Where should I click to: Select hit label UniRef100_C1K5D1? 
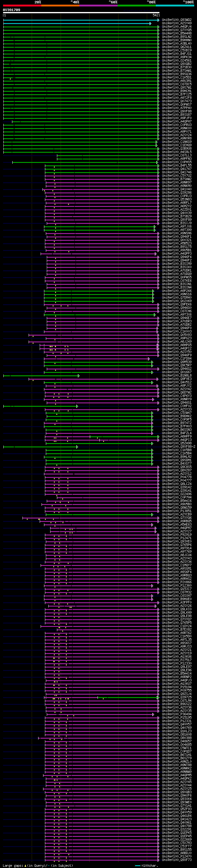[177, 78]
